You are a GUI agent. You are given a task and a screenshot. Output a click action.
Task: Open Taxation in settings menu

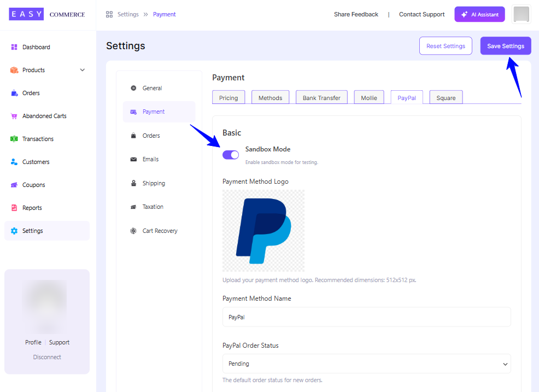[x=159, y=207]
